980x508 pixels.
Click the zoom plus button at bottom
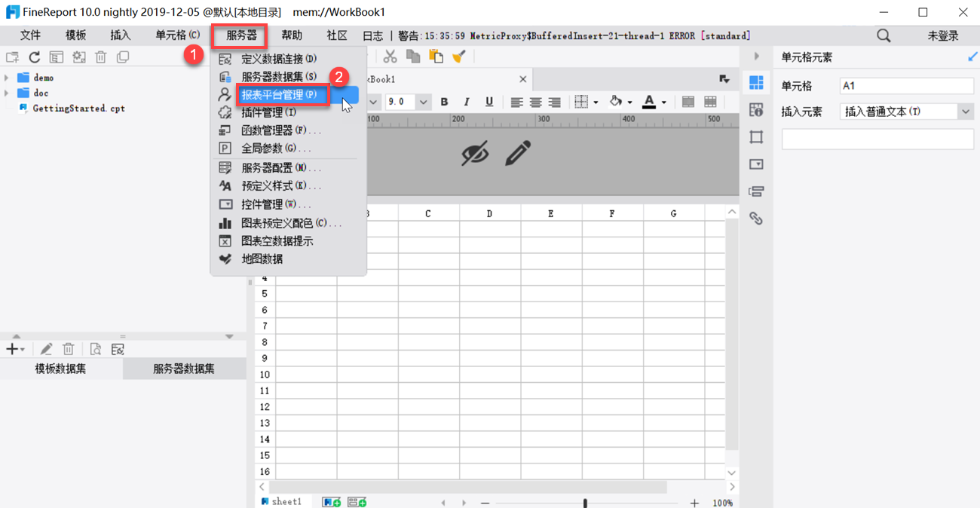pos(694,503)
